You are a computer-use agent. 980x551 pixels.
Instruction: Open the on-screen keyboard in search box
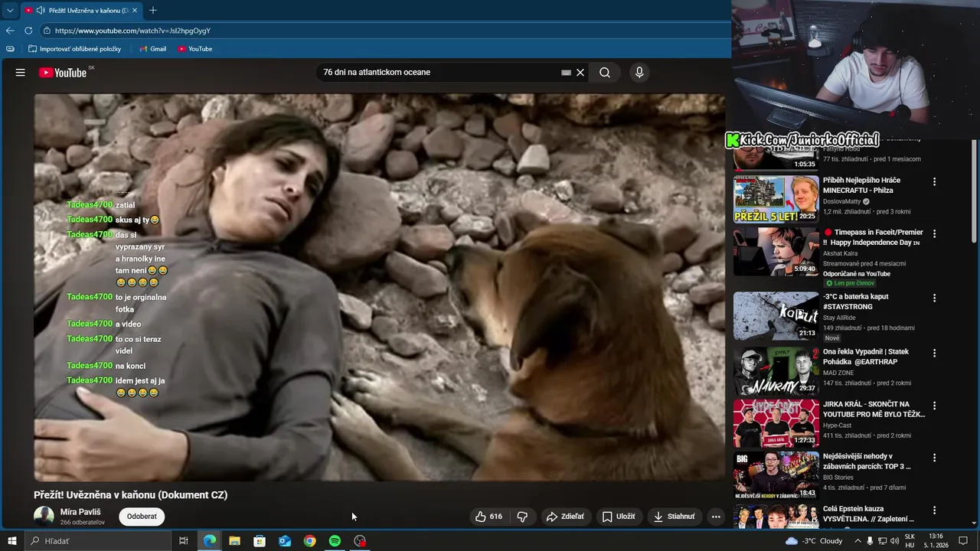566,73
